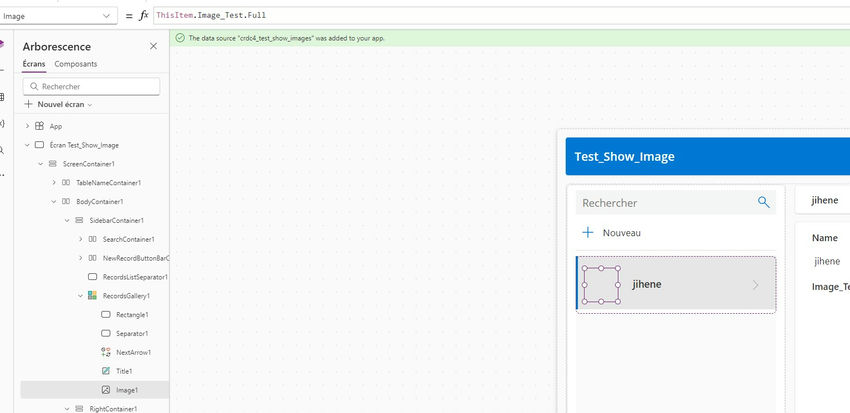
Task: Click the equals sign in formula bar
Action: pyautogui.click(x=129, y=16)
